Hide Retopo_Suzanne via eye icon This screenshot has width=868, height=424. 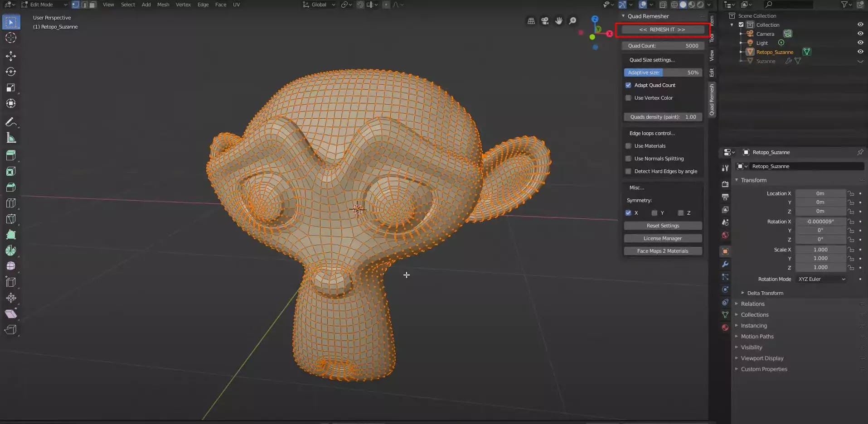point(860,52)
